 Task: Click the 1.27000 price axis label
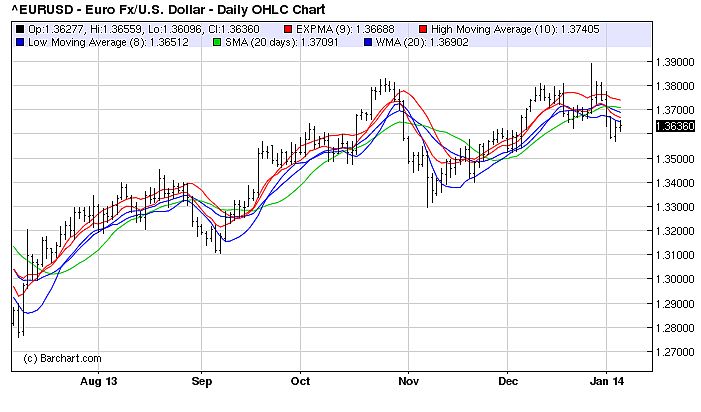(673, 352)
